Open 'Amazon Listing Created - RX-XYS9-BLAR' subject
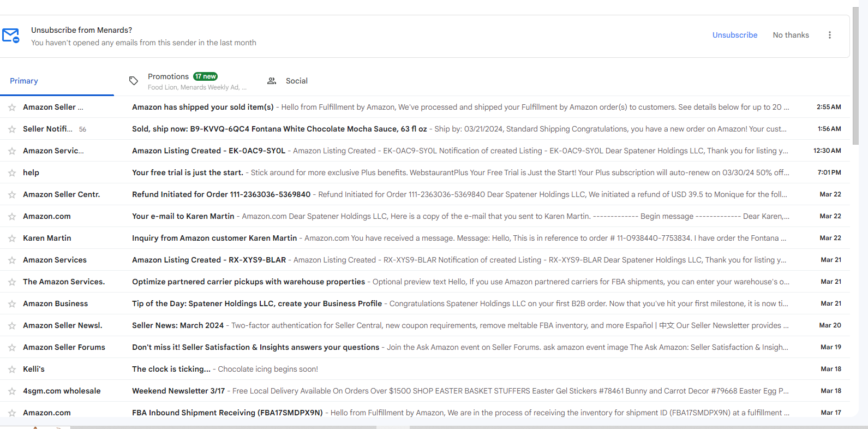The image size is (868, 429). [209, 260]
